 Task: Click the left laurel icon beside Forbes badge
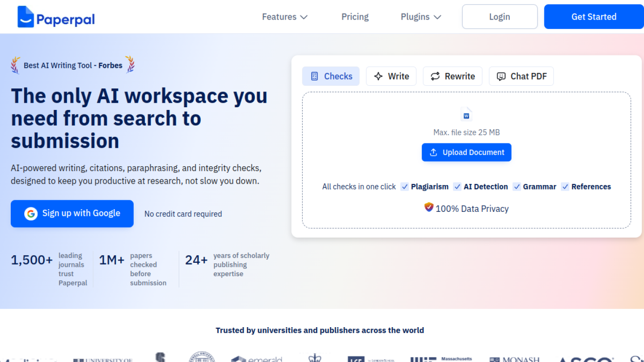point(16,65)
